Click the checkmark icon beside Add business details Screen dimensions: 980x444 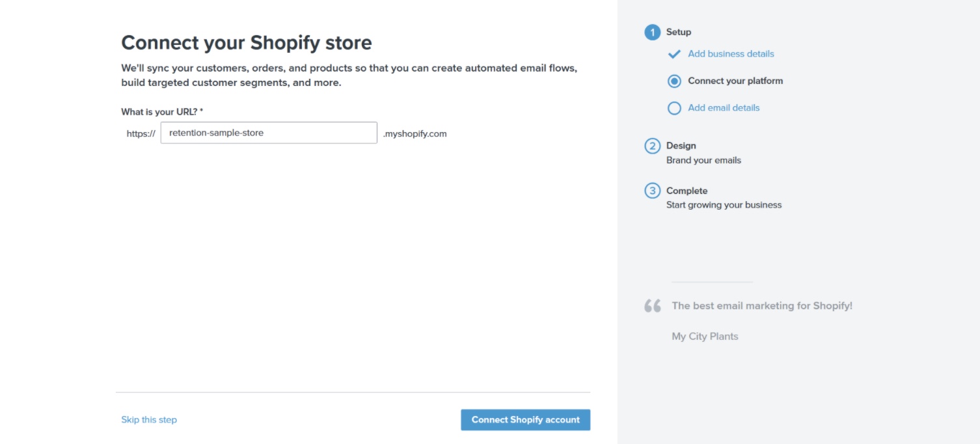[x=674, y=54]
